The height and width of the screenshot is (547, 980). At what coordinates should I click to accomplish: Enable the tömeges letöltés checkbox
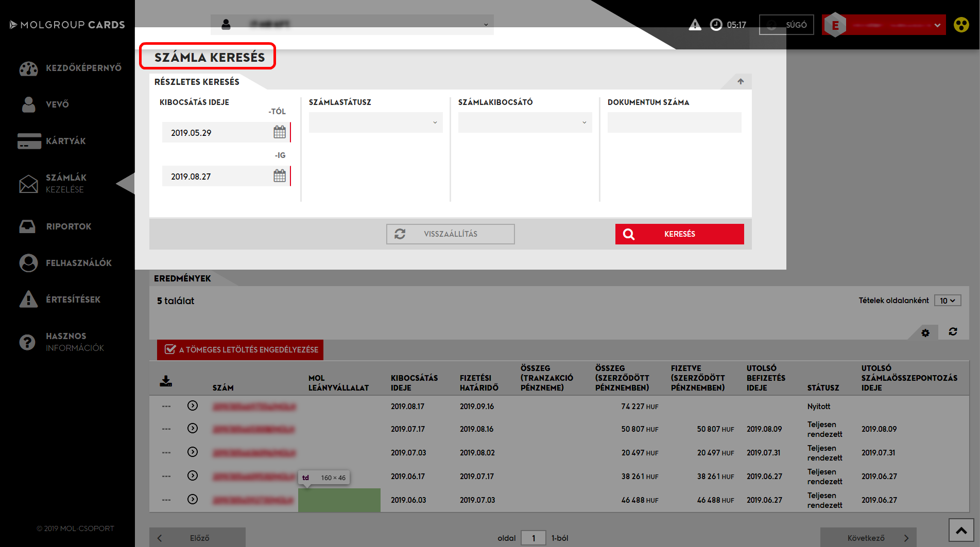170,349
